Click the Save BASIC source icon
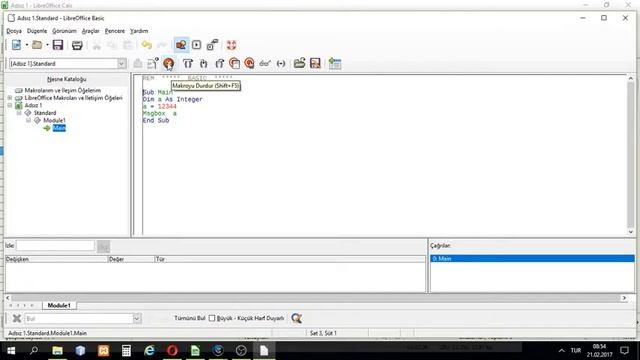This screenshot has height=360, width=640. [x=315, y=63]
